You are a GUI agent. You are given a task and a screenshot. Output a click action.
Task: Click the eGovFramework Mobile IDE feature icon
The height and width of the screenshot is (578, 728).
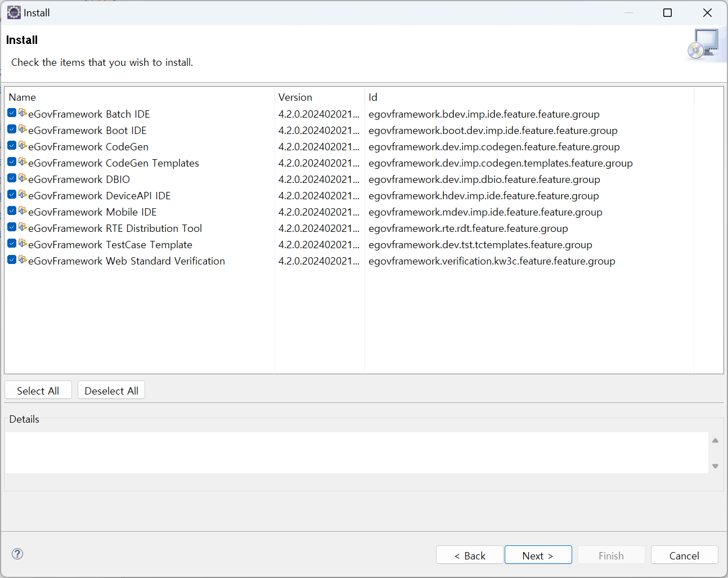pyautogui.click(x=23, y=211)
